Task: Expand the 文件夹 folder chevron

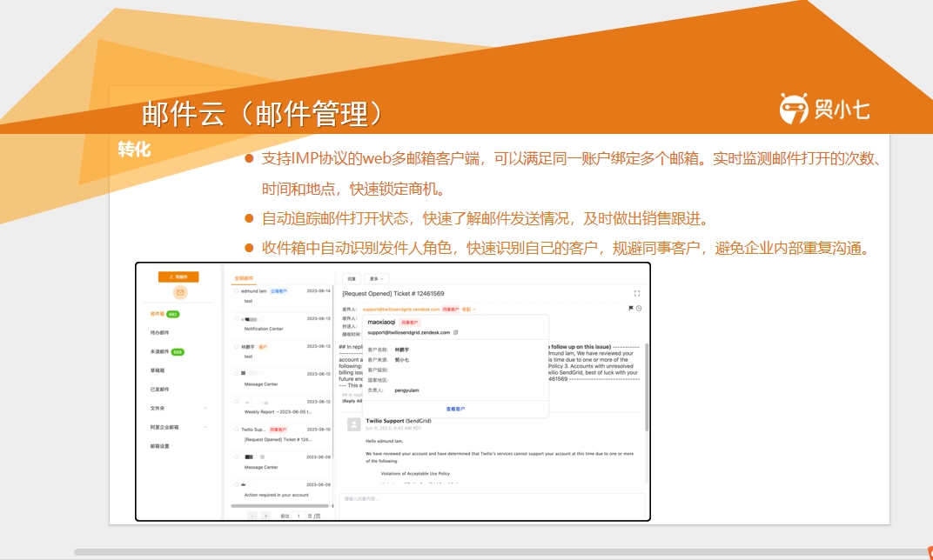Action: point(205,409)
